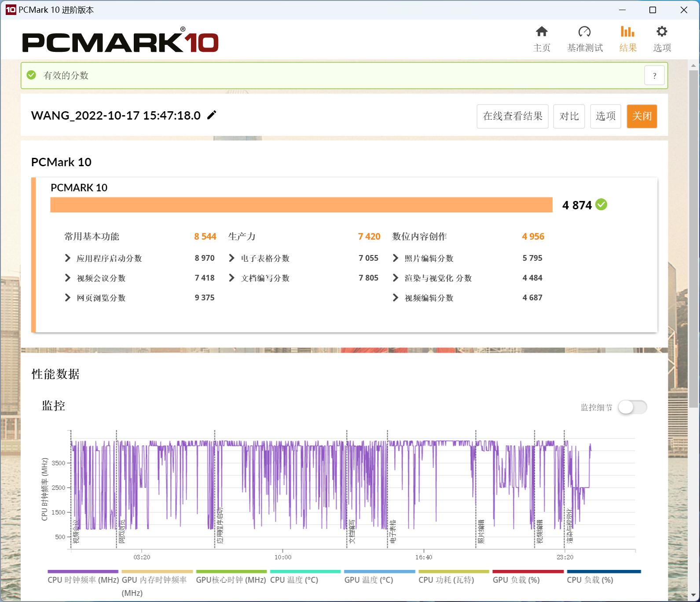Screen dimensions: 700x602
Task: Click the 数位内容创作 score 4 956
Action: tap(533, 237)
